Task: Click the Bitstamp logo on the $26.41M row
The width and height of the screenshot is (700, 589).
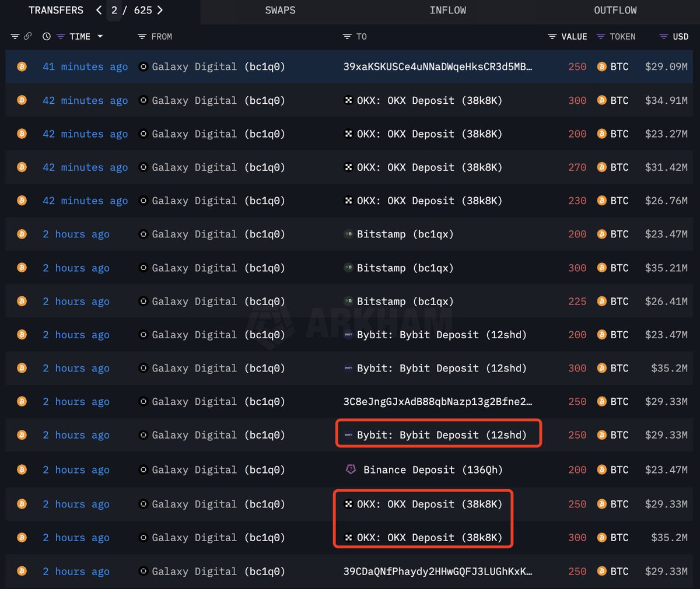Action: [348, 301]
